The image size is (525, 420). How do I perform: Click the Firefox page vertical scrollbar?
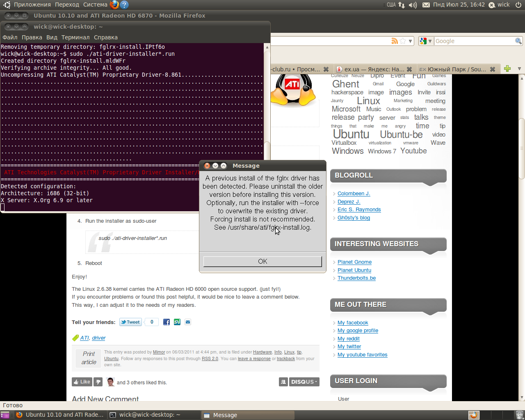click(x=522, y=238)
